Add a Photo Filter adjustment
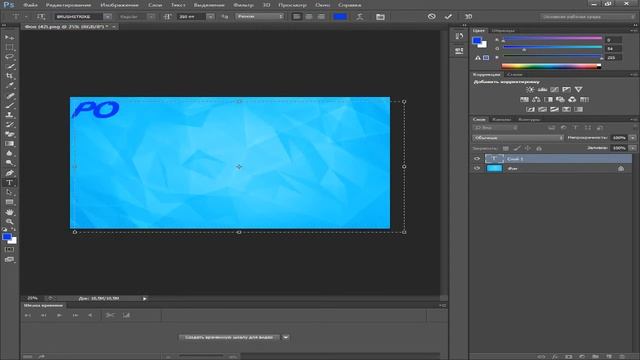 click(560, 100)
